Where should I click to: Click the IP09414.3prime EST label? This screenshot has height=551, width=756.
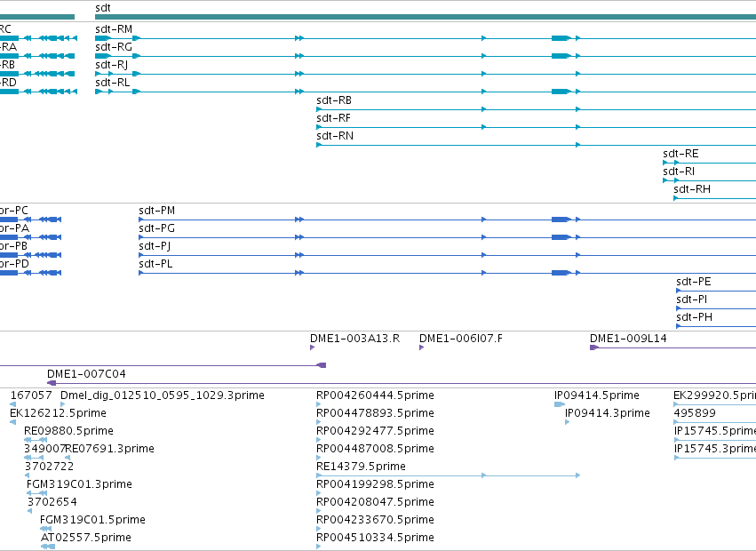point(608,413)
